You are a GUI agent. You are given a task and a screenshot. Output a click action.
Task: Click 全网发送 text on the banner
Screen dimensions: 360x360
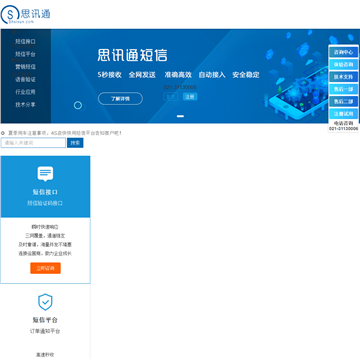(x=142, y=75)
